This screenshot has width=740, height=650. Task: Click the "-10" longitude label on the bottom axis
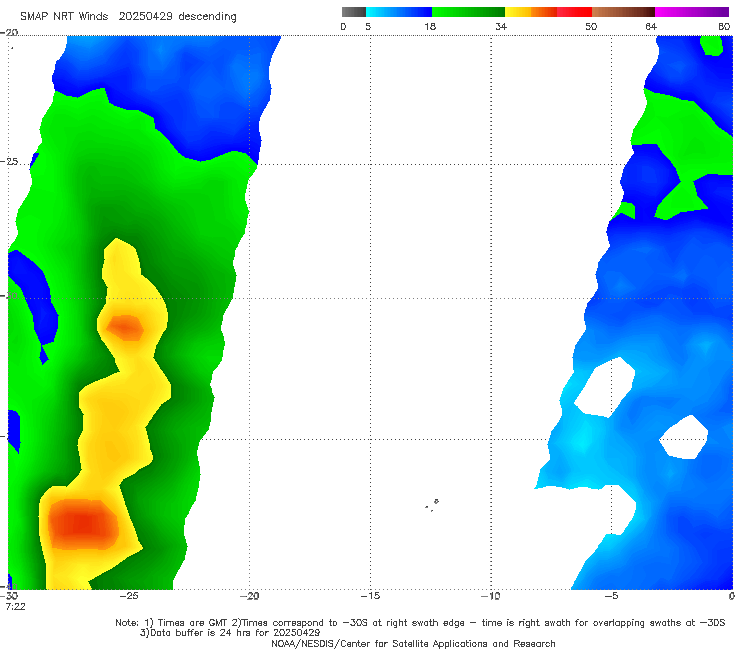pos(491,596)
